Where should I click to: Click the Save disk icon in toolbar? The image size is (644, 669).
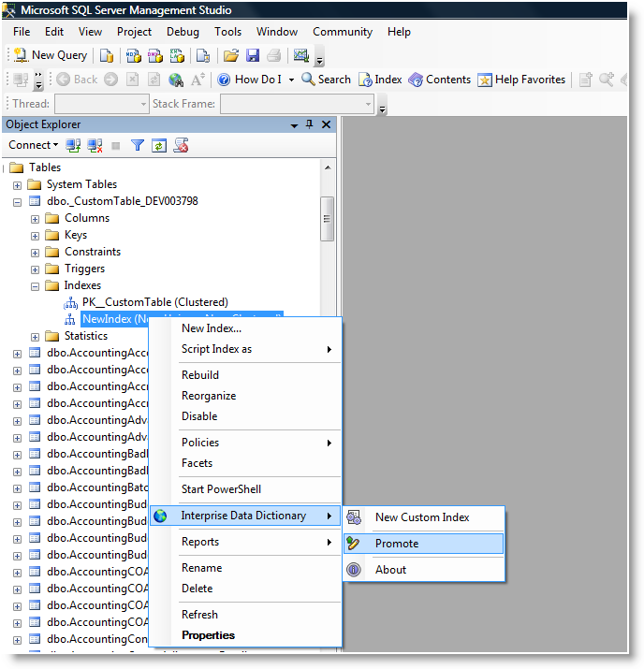click(x=253, y=55)
